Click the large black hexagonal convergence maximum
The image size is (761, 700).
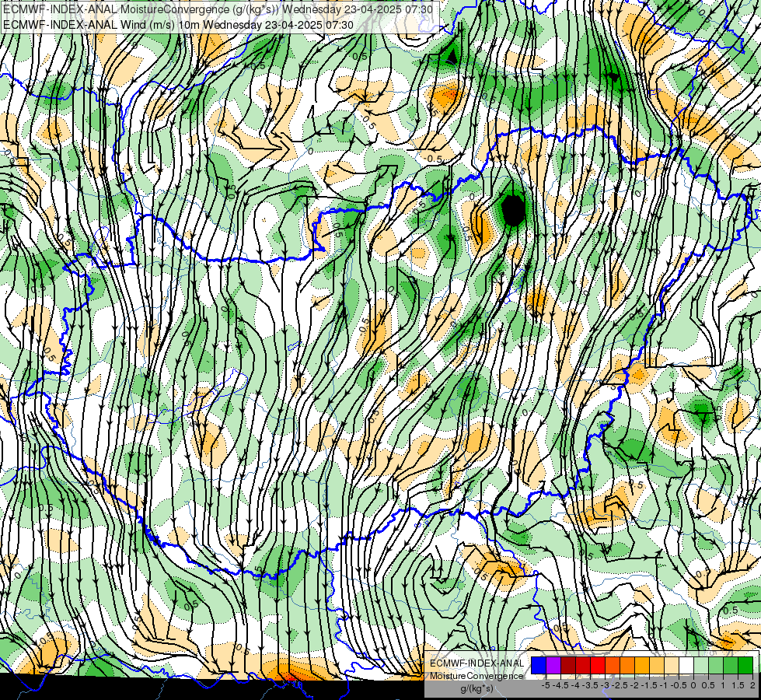[x=513, y=210]
